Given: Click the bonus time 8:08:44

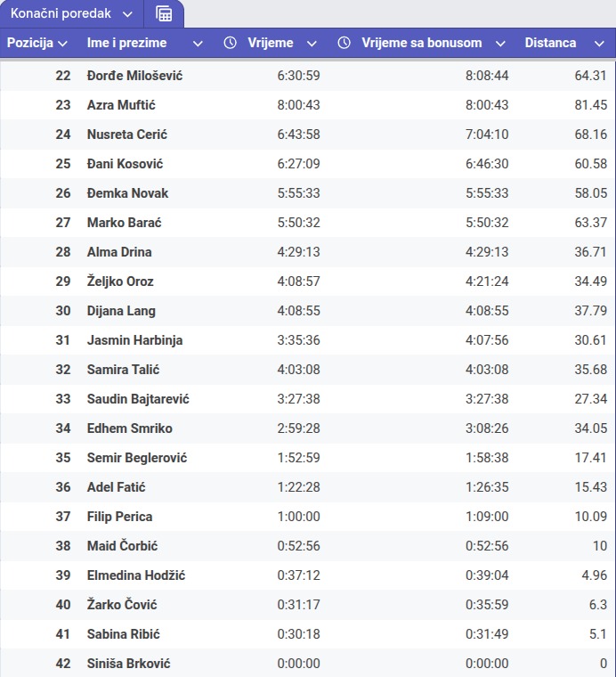Looking at the screenshot, I should pos(487,76).
